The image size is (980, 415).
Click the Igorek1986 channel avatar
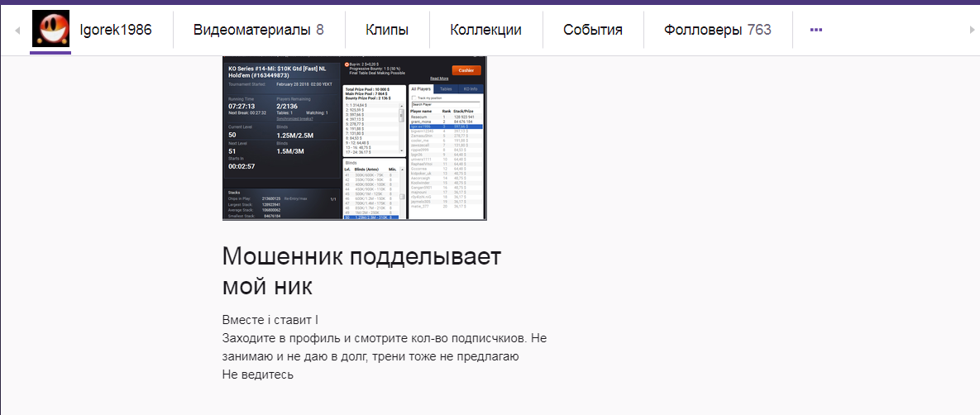50,29
